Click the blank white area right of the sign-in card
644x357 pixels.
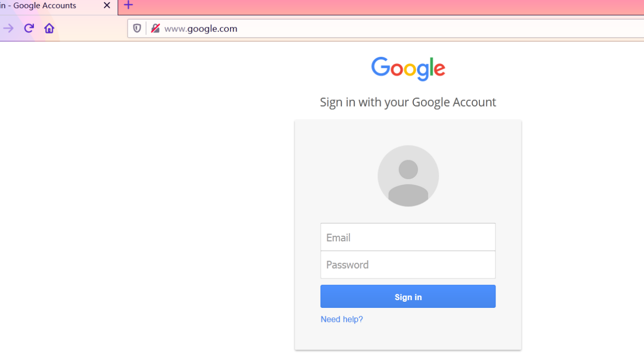click(583, 203)
